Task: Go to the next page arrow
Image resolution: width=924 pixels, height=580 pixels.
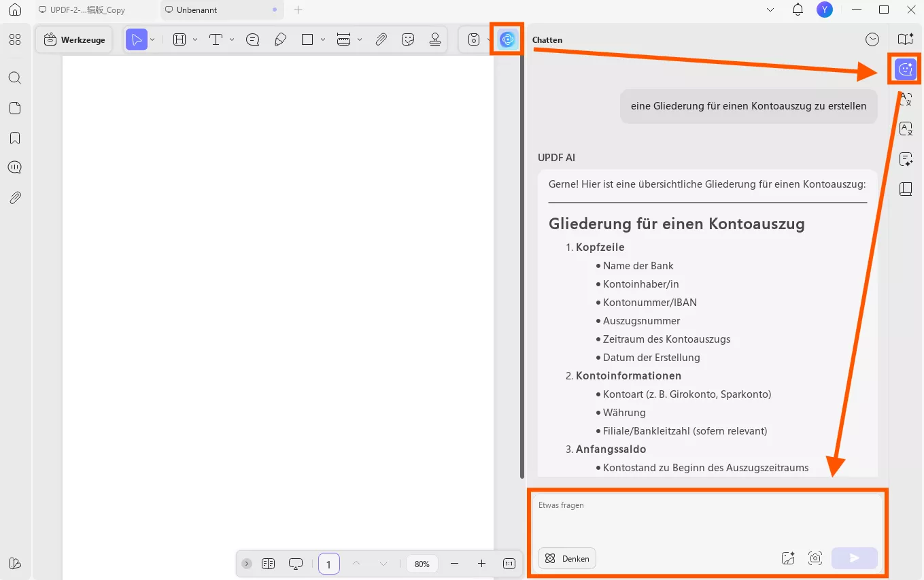Action: (x=383, y=564)
